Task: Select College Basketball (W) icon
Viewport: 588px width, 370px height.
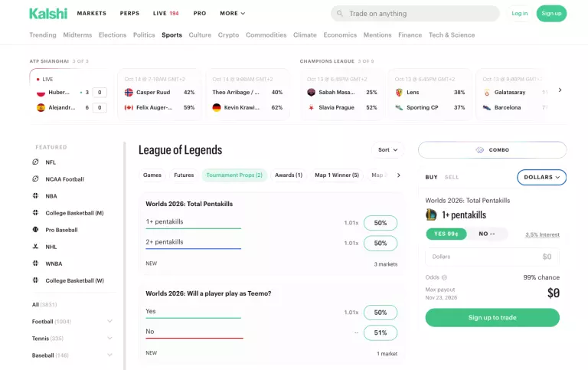Action: point(36,280)
